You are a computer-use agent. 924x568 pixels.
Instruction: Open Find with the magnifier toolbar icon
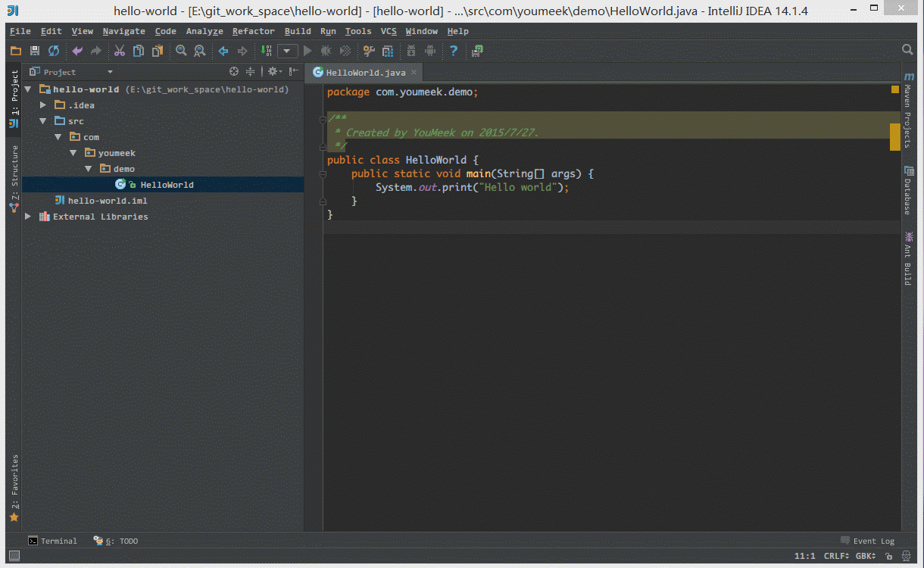coord(181,51)
